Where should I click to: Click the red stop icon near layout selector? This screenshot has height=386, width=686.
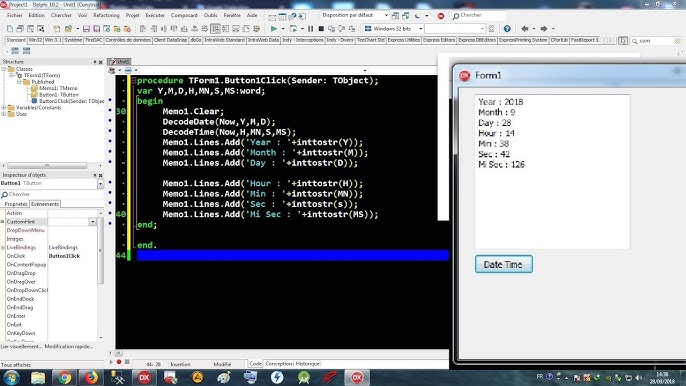(441, 16)
